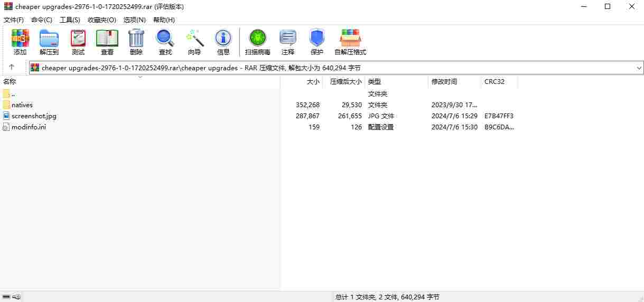Open the 选项(N) menu

click(x=135, y=20)
